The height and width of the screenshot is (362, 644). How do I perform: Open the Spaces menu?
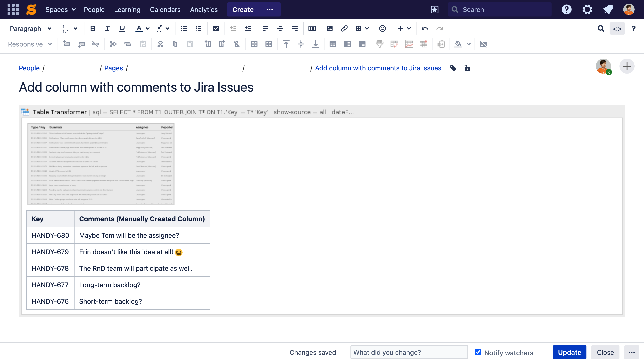tap(61, 9)
